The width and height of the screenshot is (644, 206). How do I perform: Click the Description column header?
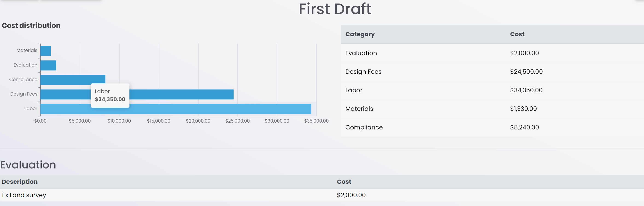click(x=20, y=182)
